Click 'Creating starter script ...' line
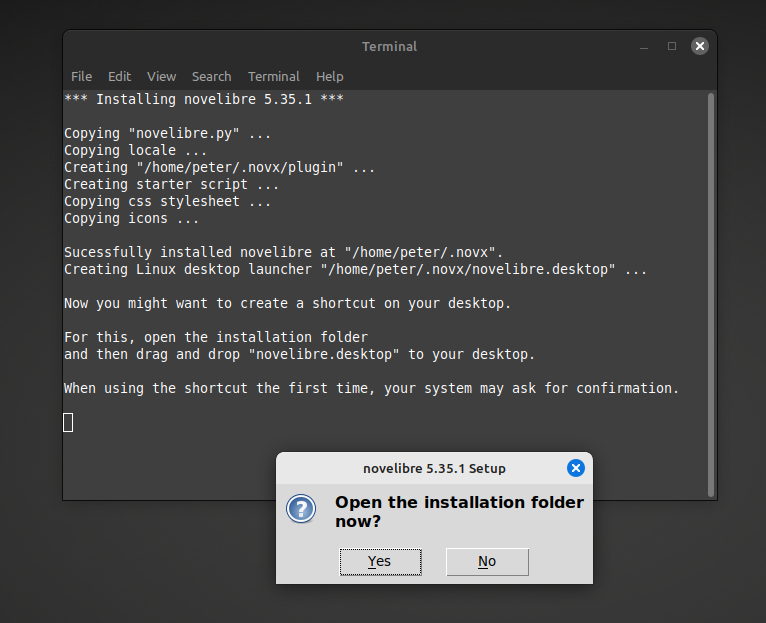The image size is (766, 623). click(x=171, y=184)
